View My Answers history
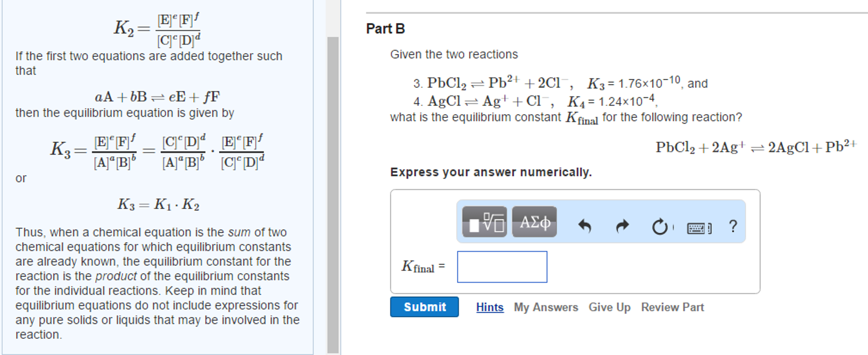 (545, 307)
